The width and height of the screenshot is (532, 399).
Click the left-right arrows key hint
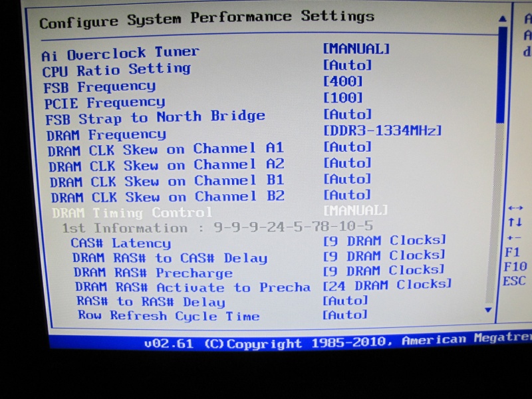tap(515, 207)
